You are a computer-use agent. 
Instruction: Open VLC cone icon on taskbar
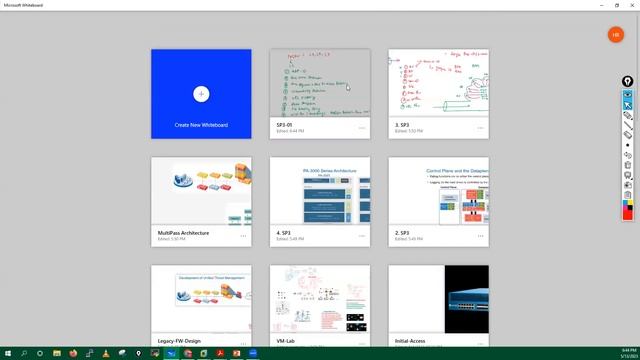tap(106, 353)
